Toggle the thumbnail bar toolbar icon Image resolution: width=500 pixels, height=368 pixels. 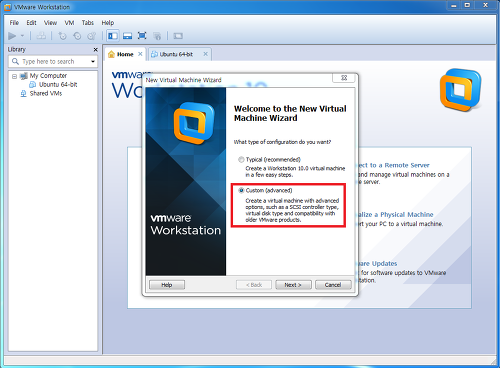127,36
